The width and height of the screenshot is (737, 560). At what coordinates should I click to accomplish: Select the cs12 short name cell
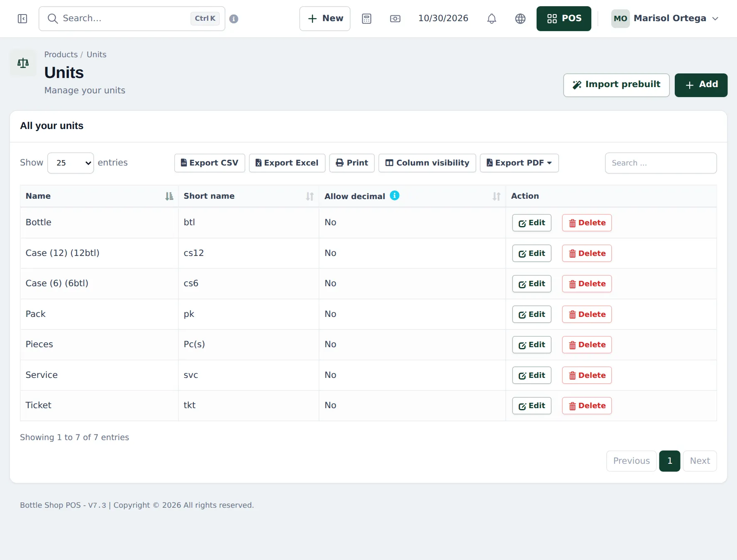tap(249, 253)
